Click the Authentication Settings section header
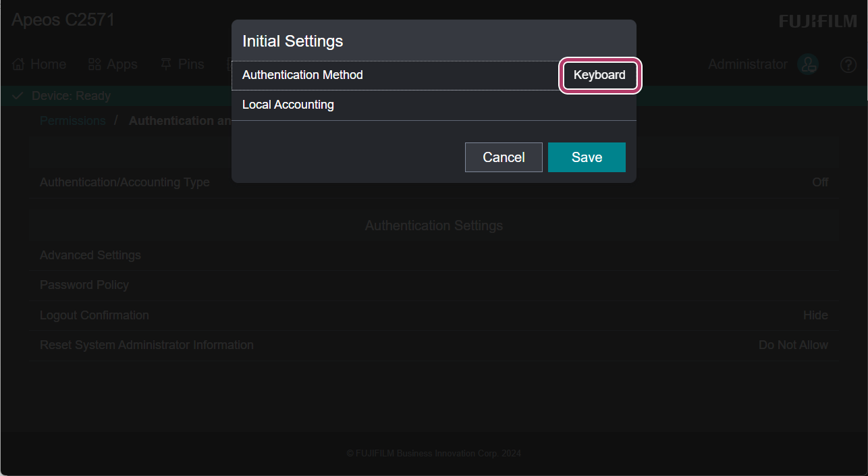Screen dimensions: 868x476 coord(434,226)
